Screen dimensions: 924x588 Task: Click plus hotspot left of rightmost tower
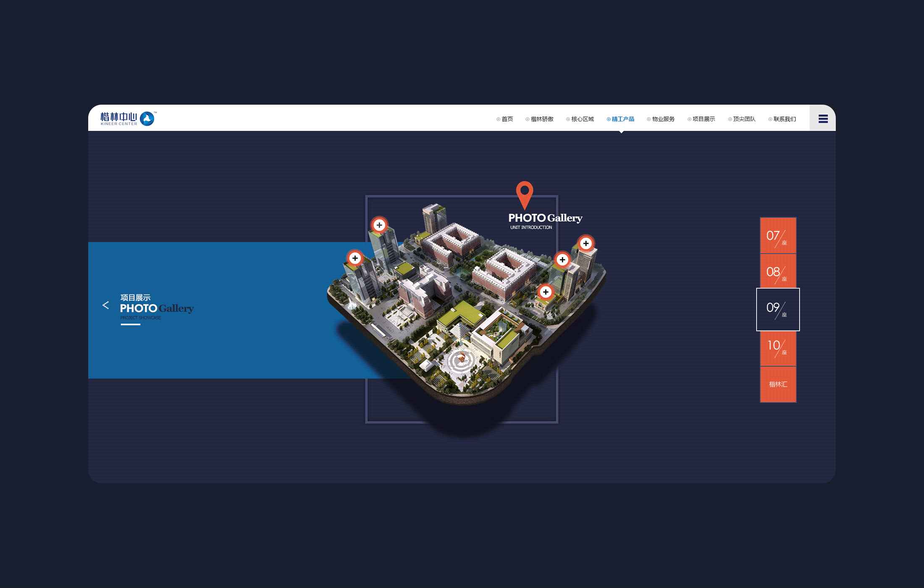point(562,260)
